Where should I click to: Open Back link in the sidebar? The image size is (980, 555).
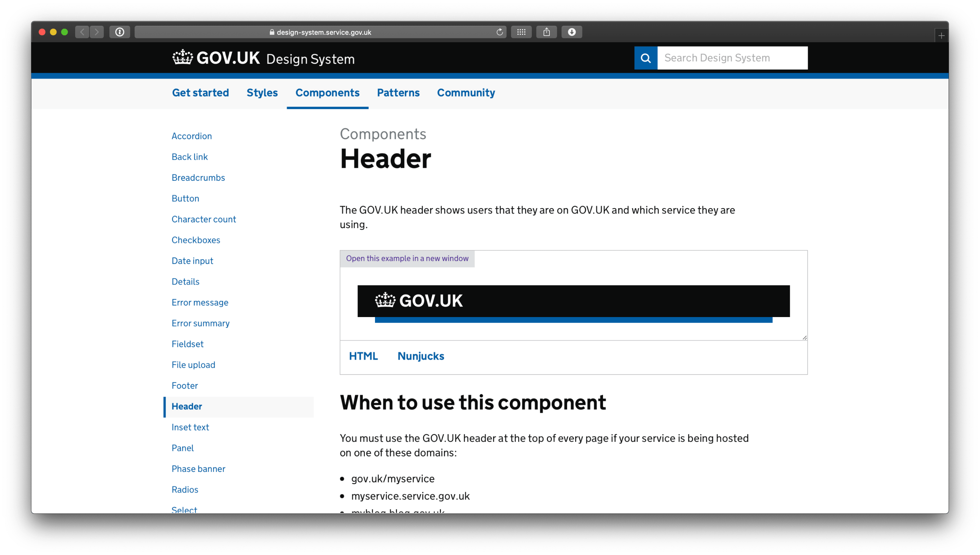tap(190, 157)
